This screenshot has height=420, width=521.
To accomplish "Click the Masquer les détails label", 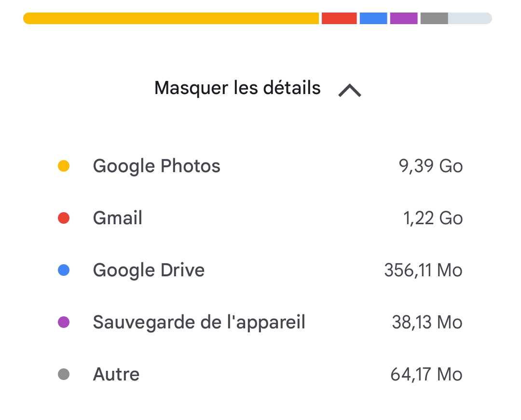I will 237,88.
